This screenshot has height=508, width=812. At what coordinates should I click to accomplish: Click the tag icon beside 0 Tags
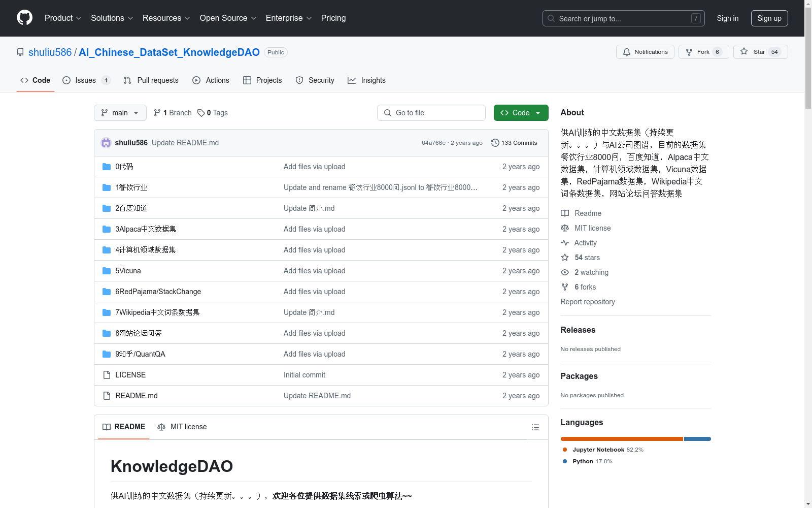tap(201, 113)
